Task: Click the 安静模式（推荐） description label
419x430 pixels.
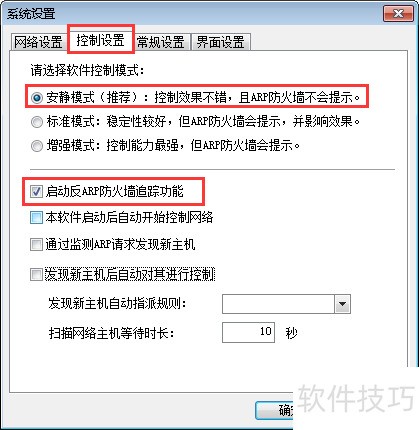Action: tap(203, 97)
